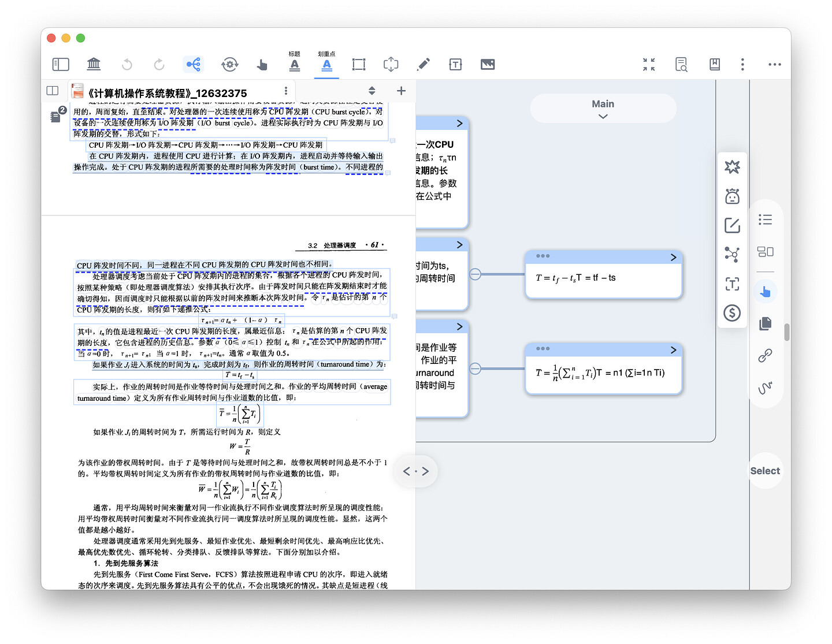This screenshot has width=832, height=644.
Task: Toggle the split view icon beside document tab
Action: [x=53, y=91]
